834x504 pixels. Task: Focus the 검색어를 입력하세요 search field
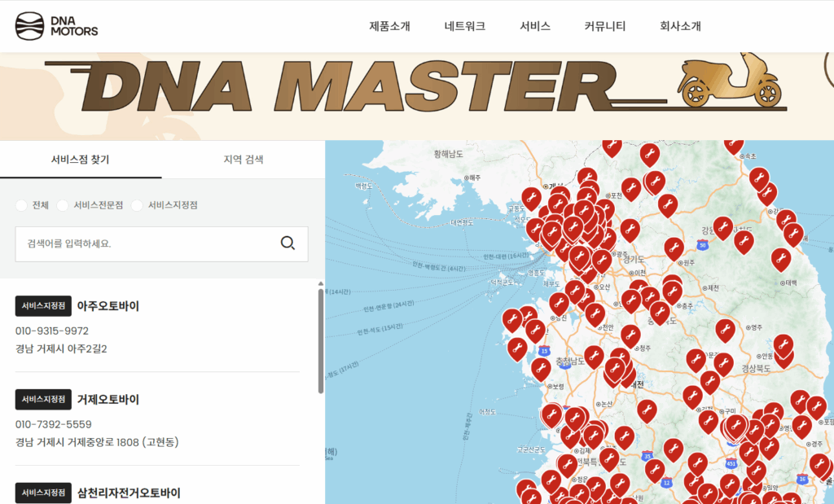(x=147, y=243)
